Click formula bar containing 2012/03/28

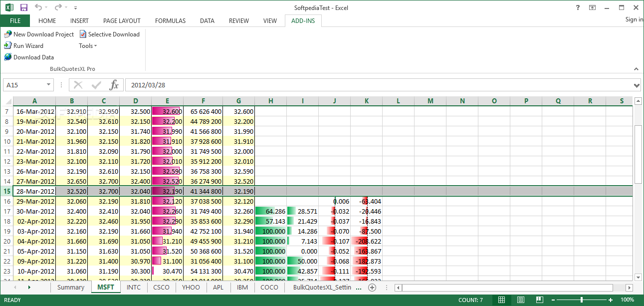pyautogui.click(x=379, y=85)
